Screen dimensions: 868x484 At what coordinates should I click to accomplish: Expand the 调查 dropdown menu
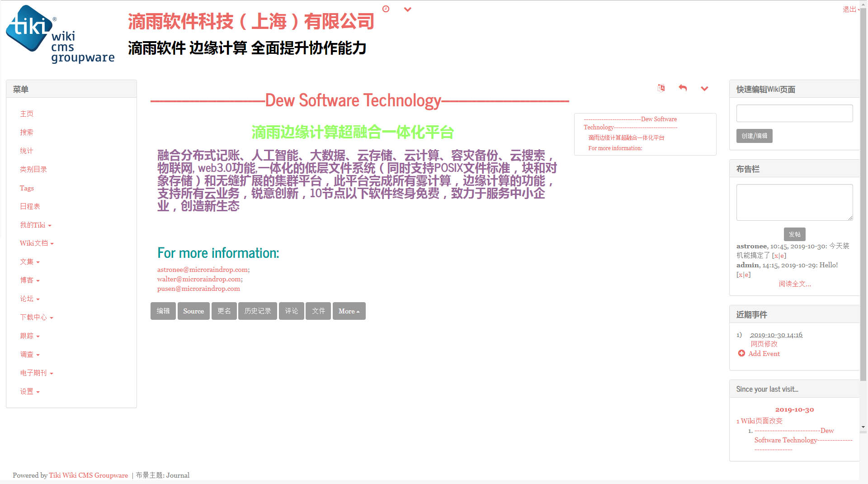click(x=30, y=355)
